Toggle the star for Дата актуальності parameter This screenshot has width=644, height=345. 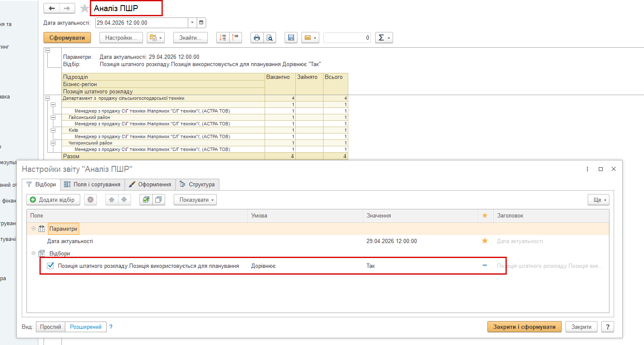[x=484, y=241]
